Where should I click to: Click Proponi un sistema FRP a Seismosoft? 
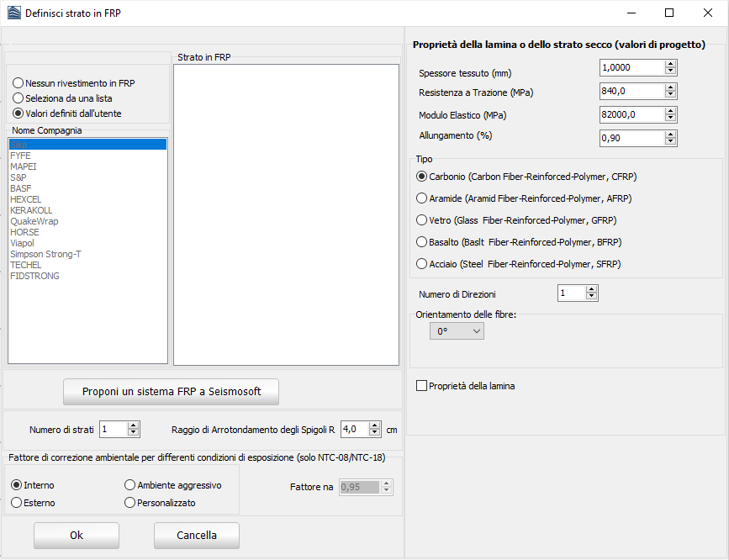click(171, 392)
